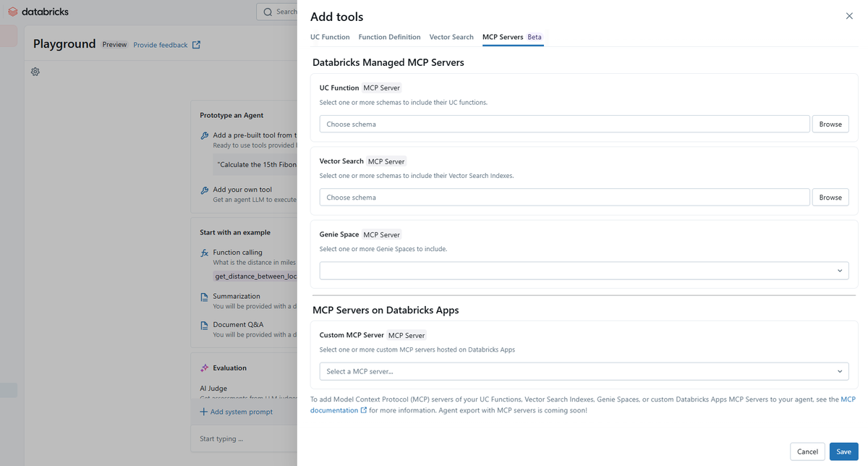Click the fx icon for Function calling
Image resolution: width=868 pixels, height=466 pixels.
[205, 253]
